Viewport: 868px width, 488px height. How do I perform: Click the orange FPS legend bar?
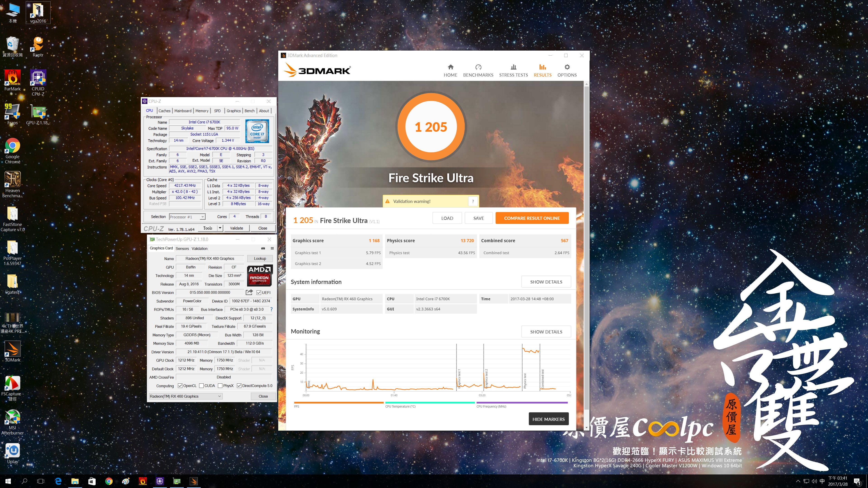tap(339, 402)
